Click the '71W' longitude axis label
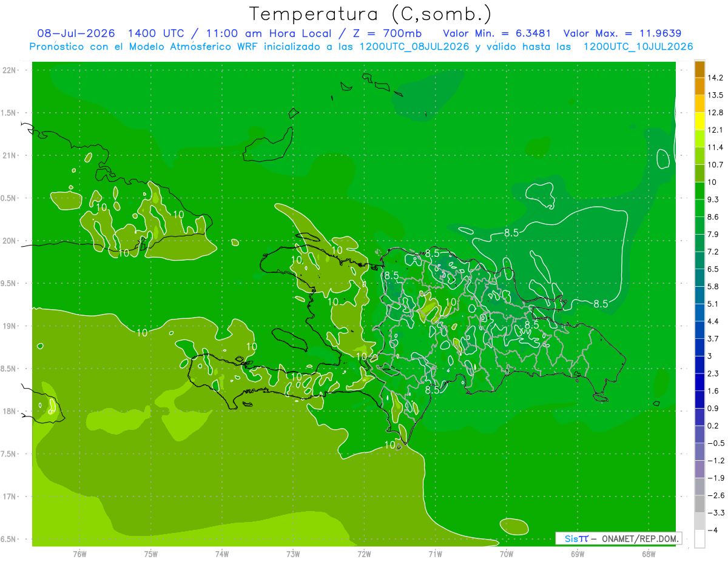 (x=435, y=554)
